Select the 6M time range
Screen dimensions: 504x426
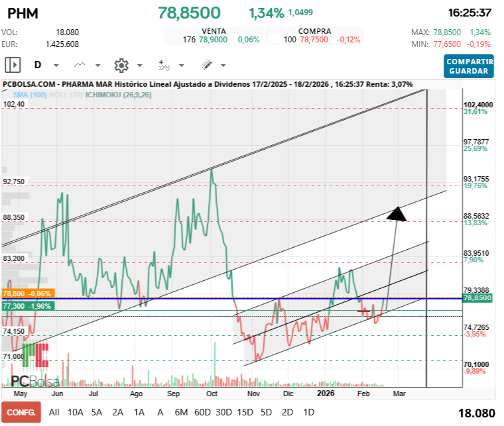pos(181,411)
